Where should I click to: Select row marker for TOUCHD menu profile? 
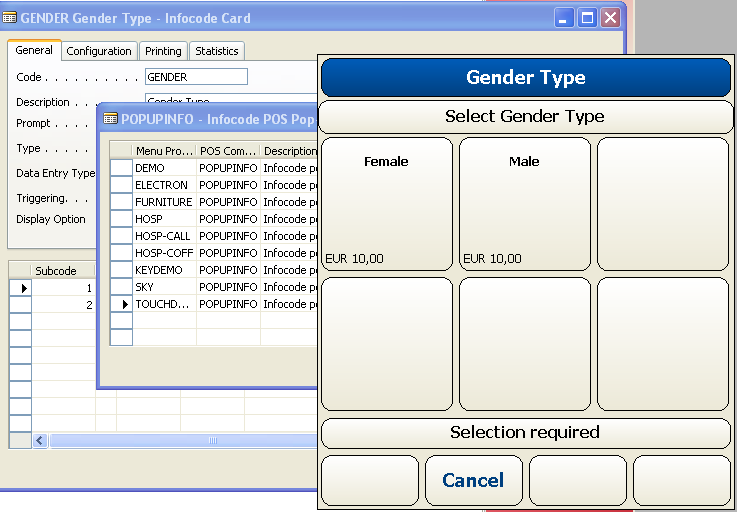(x=121, y=304)
